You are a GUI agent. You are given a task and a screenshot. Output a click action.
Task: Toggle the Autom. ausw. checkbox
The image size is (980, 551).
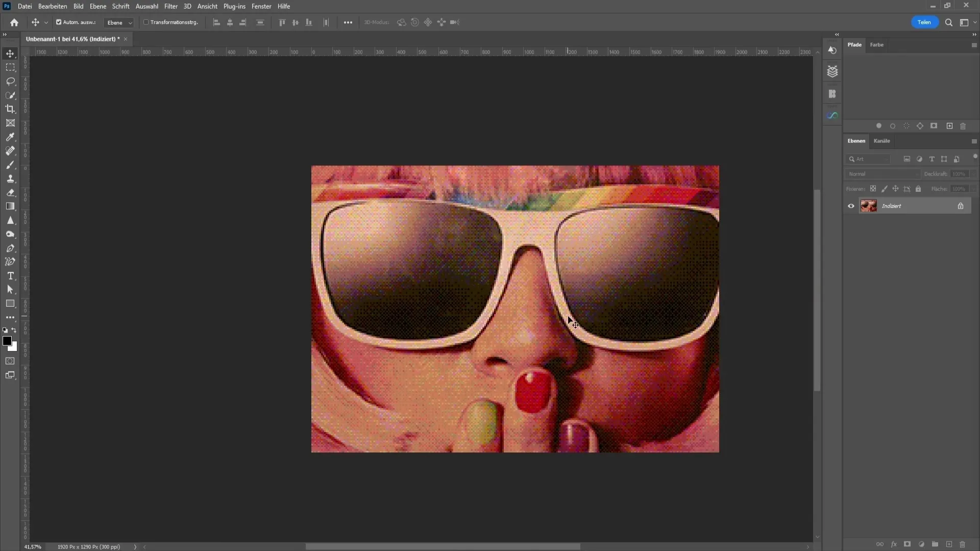click(59, 22)
